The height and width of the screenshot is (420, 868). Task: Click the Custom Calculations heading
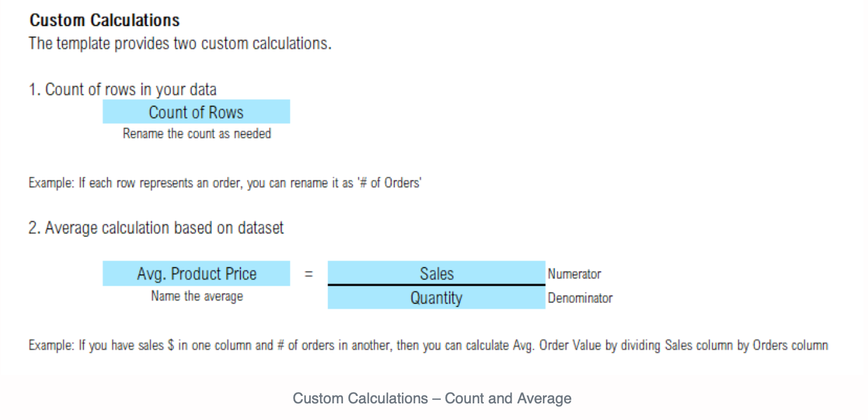coord(105,20)
